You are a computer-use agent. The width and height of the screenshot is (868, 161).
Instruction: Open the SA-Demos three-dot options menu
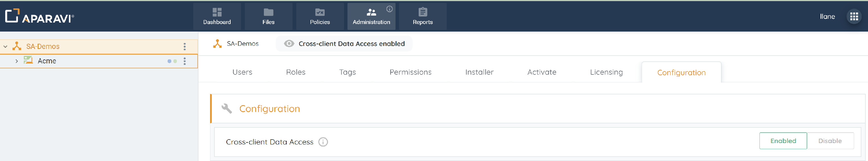tap(185, 47)
